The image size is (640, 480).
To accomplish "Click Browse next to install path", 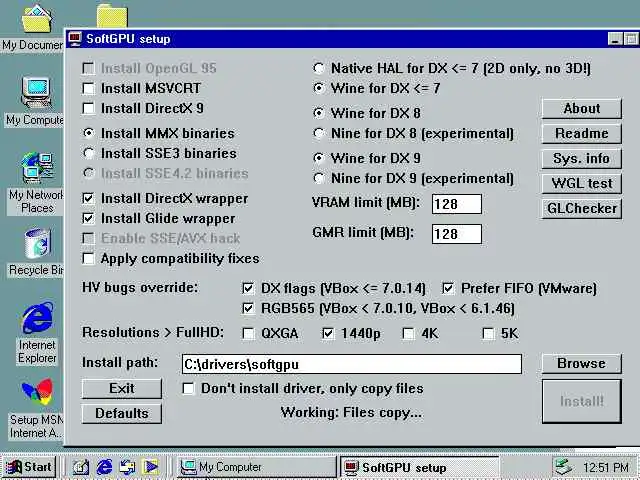I will click(582, 363).
